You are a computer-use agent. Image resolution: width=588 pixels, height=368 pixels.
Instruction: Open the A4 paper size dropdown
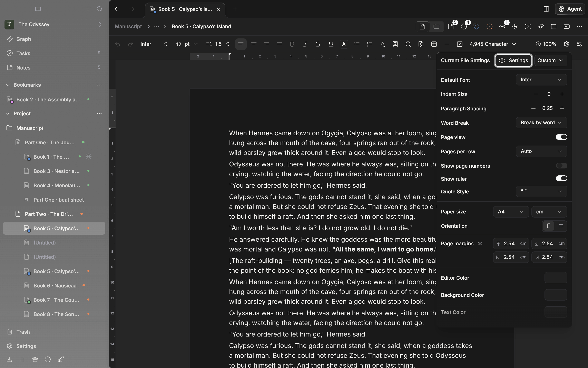511,212
